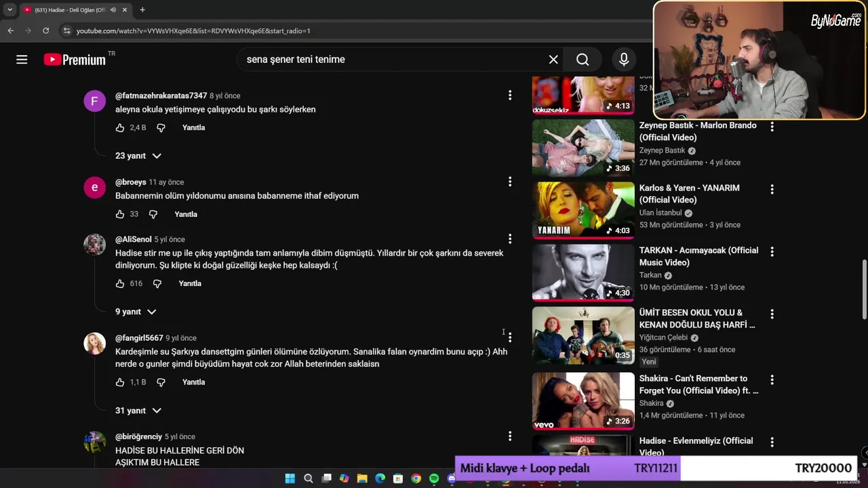Play Ümit Besen Okul Yolu thumbnail
The image size is (868, 488).
pyautogui.click(x=583, y=335)
